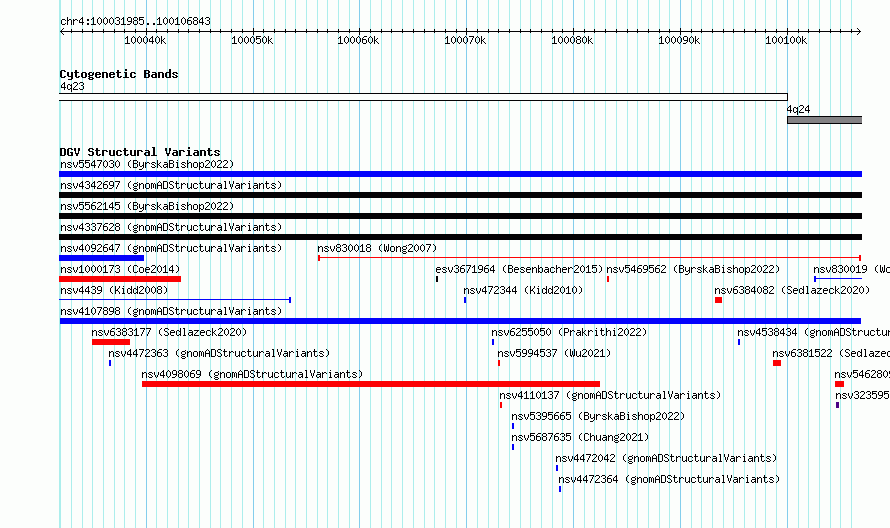Open nsv4098069 (gnomADStructuralVariants) label
This screenshot has width=890, height=528.
coord(252,374)
